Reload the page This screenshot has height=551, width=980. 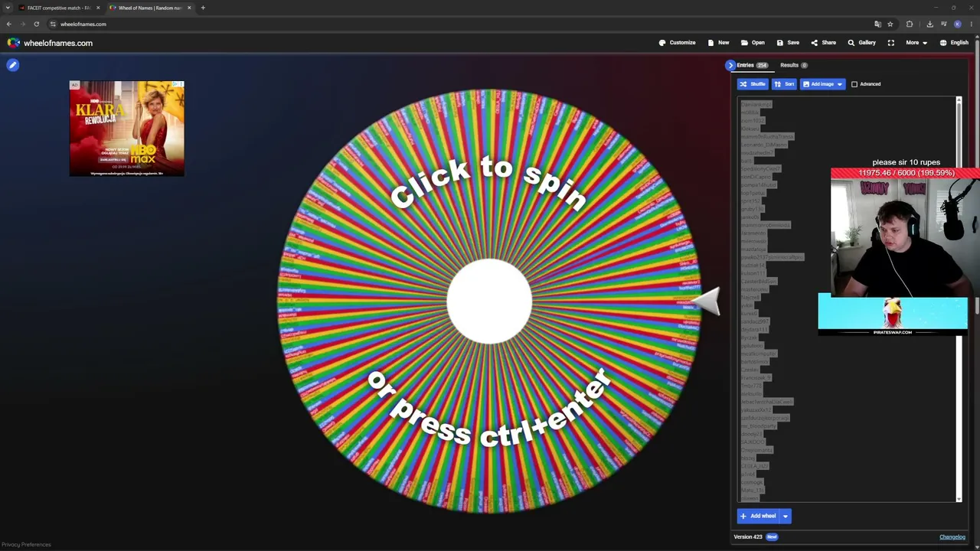click(36, 24)
